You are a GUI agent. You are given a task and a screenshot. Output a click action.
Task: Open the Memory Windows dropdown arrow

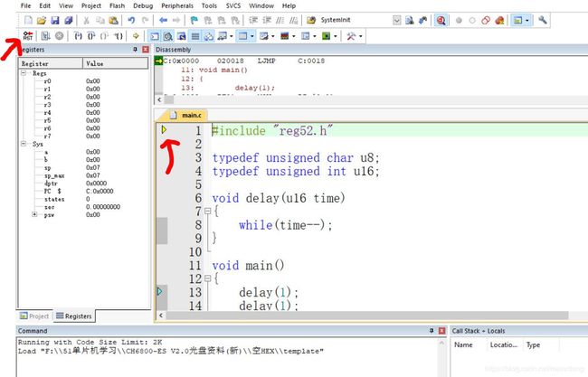click(x=252, y=36)
